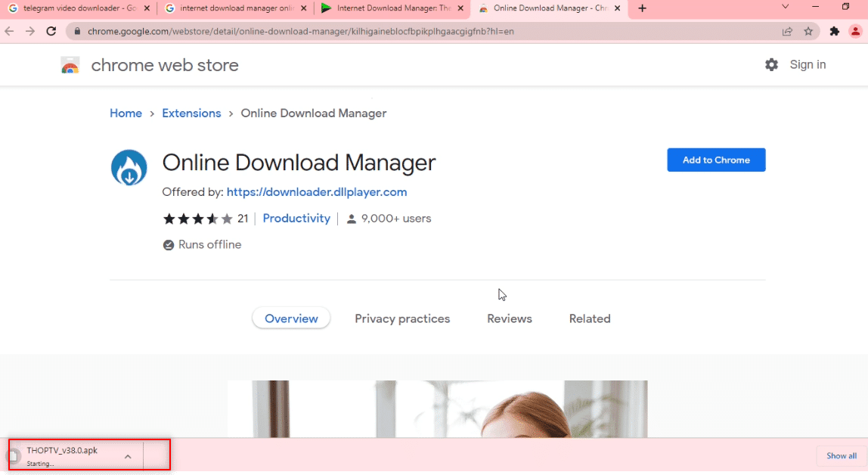
Task: Select the Related tab
Action: click(590, 318)
